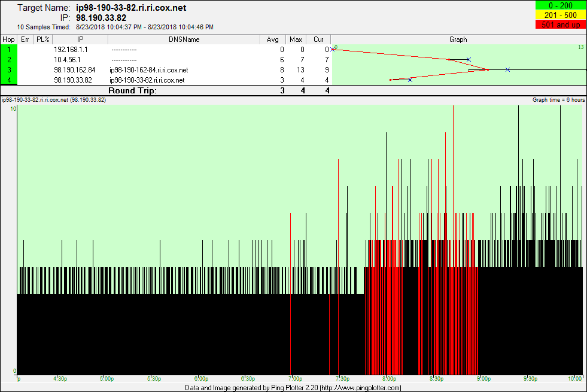
Task: Click the red 501 and up legend swatch
Action: [x=559, y=25]
